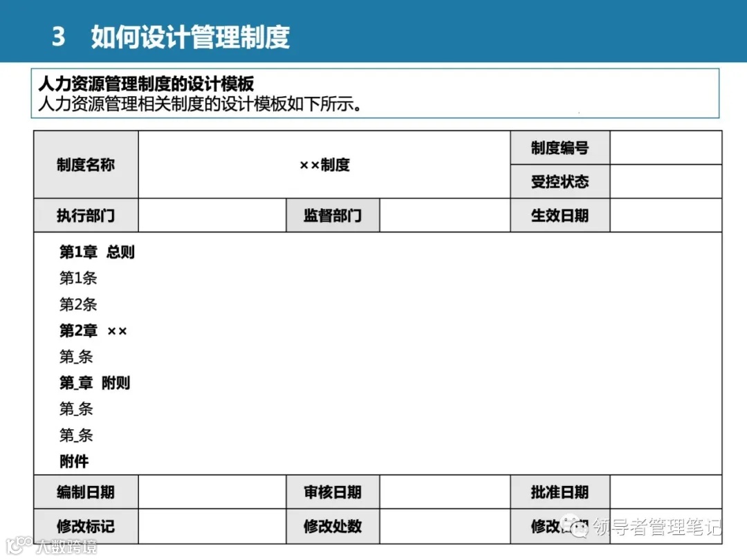Click the WeChat logo beside 领导者管理笔记 watermark
This screenshot has height=560, width=747.
click(x=576, y=525)
